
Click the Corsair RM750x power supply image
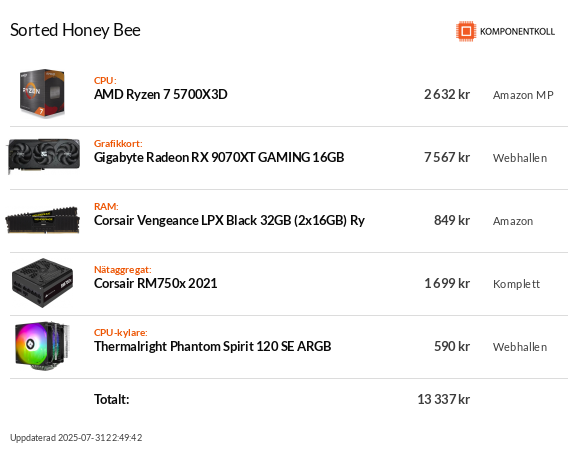[42, 283]
